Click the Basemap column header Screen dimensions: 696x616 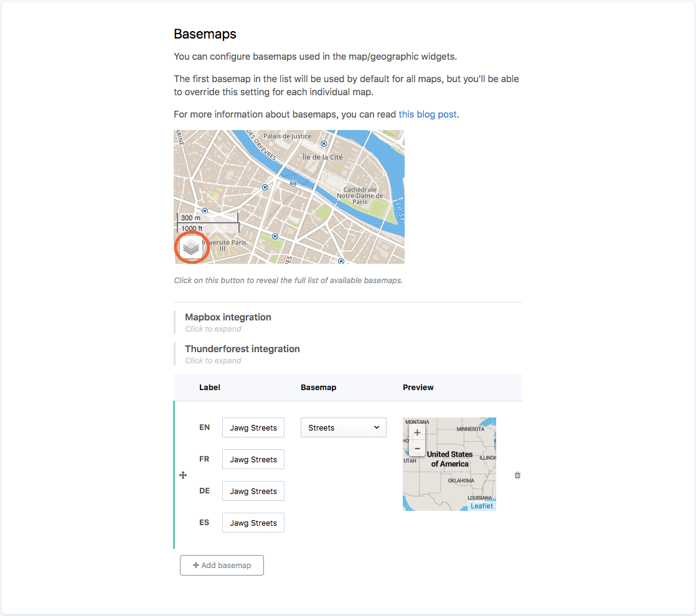point(318,387)
